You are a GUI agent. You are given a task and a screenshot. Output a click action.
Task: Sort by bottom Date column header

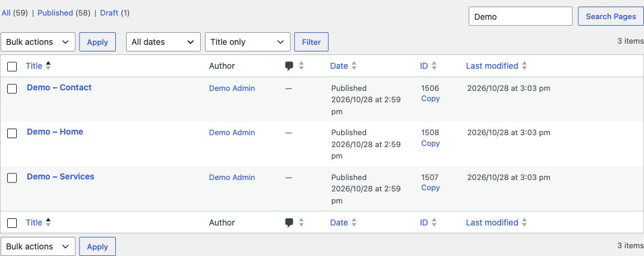pos(339,223)
